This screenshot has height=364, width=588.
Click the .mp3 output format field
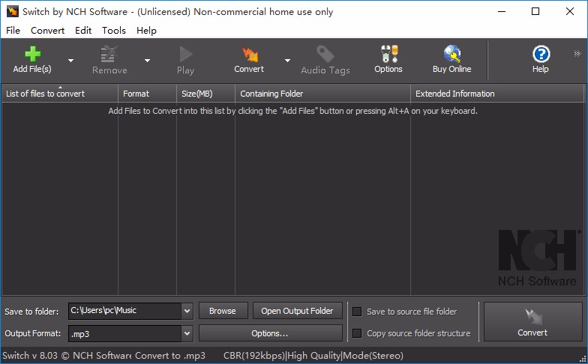(125, 333)
